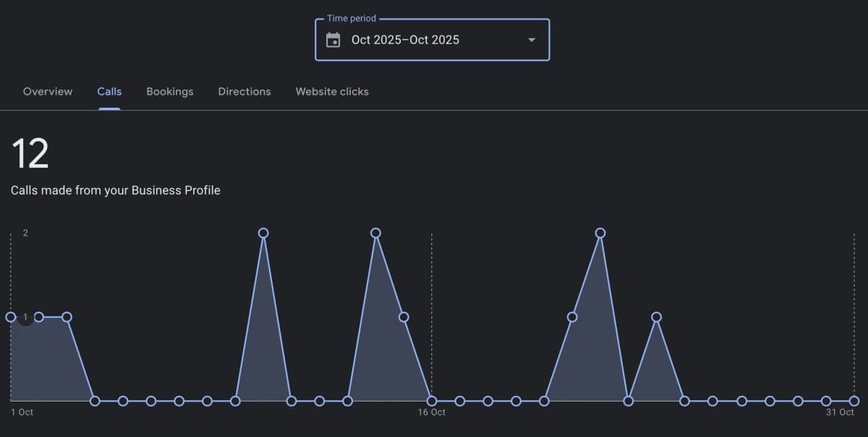Click the third peak point of 2 calls
This screenshot has width=868, height=437.
point(600,233)
